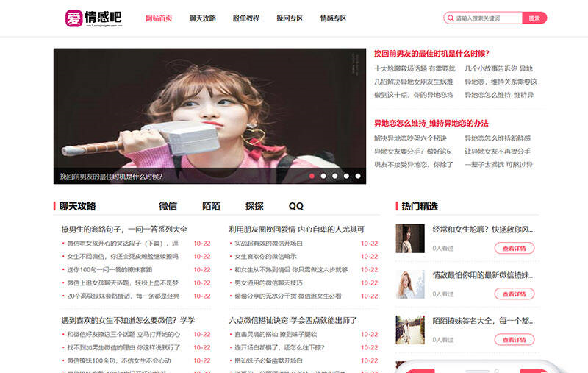Click the search magnifier icon
The image size is (588, 373).
click(451, 18)
